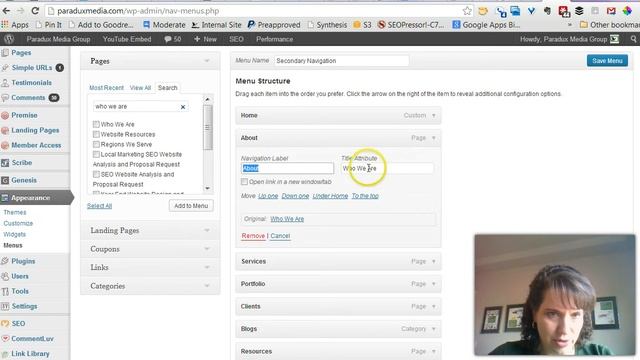This screenshot has width=640, height=360.
Task: Click the Menu Name input field
Action: 341,61
